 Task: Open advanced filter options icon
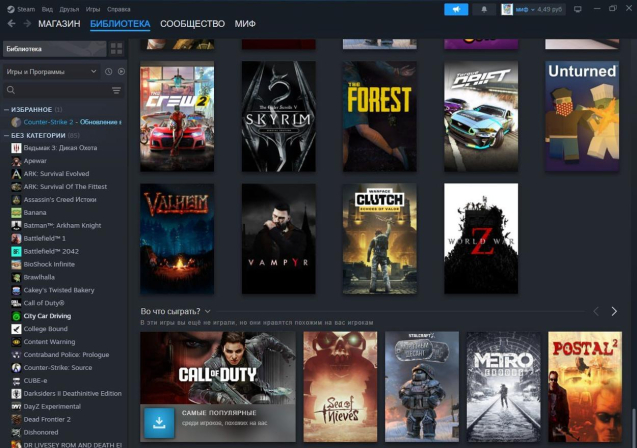(x=116, y=91)
